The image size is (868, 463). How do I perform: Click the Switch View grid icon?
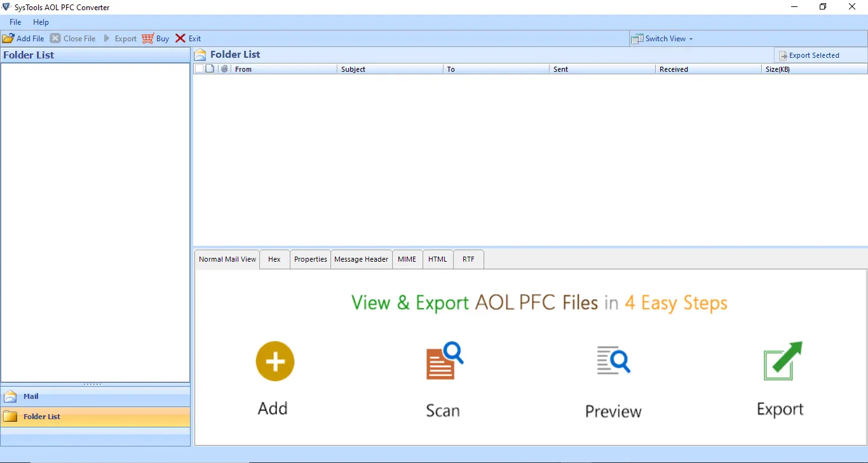tap(637, 39)
